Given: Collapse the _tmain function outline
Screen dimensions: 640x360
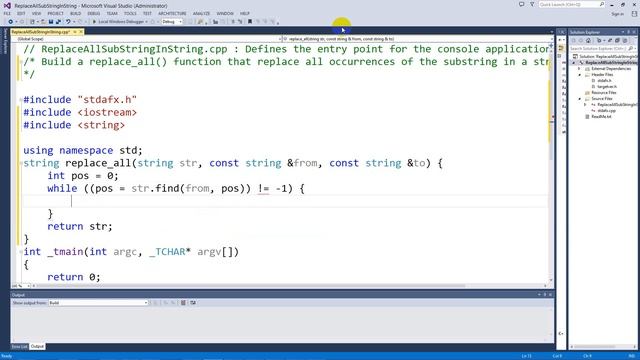Looking at the screenshot, I should [x=21, y=252].
